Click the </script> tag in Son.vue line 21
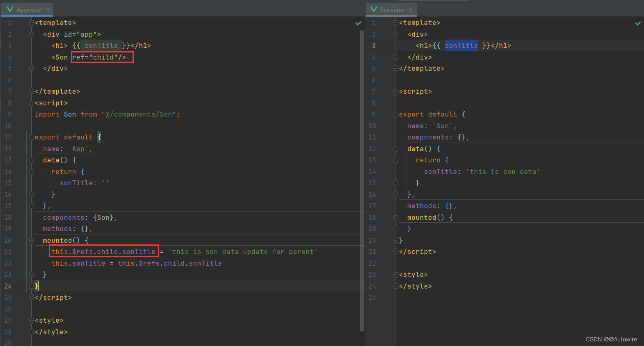644x346 pixels. tap(417, 252)
